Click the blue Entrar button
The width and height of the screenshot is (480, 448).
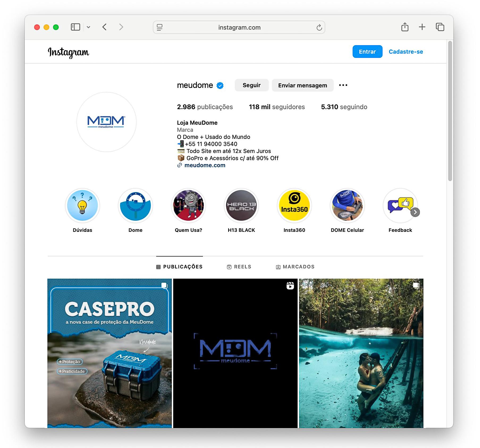click(x=367, y=52)
